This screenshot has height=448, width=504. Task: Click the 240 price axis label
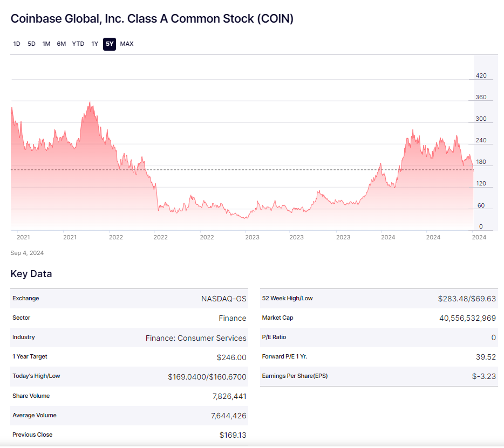(481, 140)
